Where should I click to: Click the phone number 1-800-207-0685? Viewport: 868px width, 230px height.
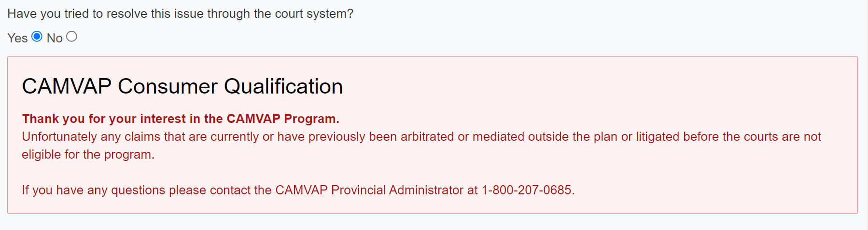point(527,190)
